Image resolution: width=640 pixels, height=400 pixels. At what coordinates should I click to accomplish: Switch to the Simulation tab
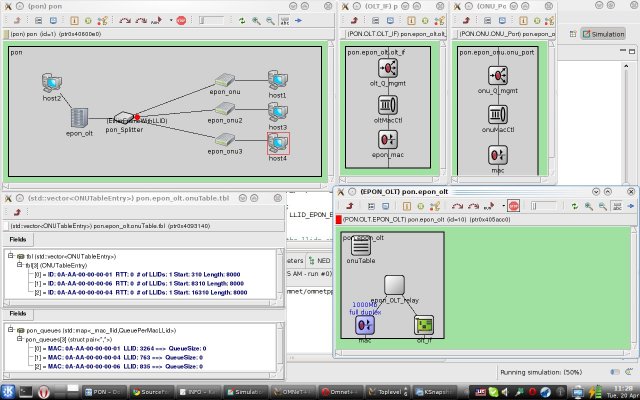pos(606,33)
